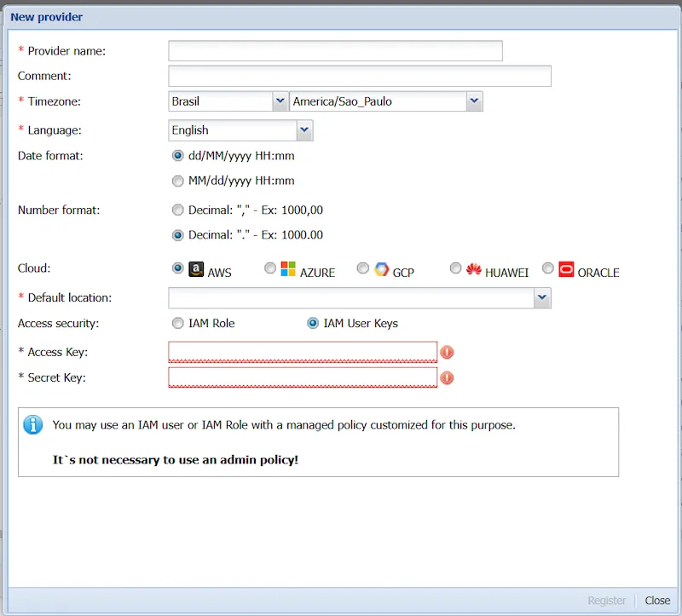Open the Language dropdown

coord(304,130)
